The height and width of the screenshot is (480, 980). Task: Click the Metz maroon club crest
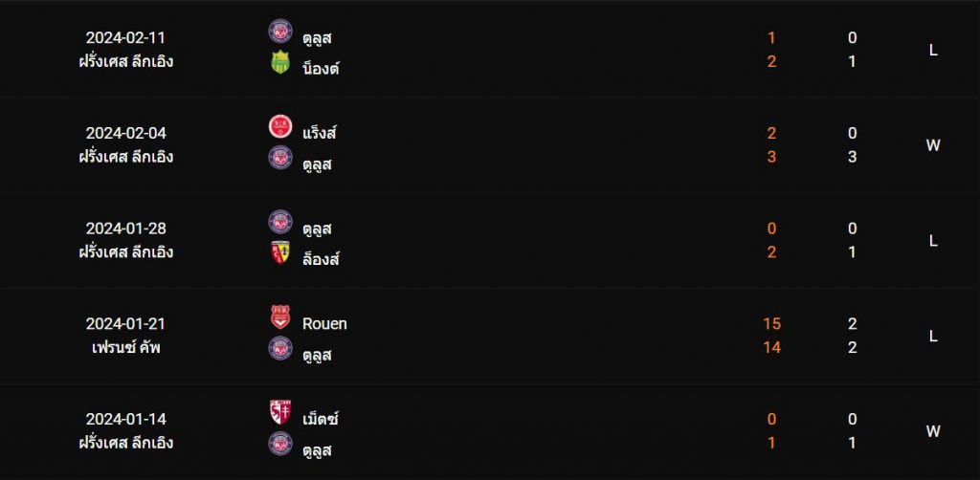[280, 412]
